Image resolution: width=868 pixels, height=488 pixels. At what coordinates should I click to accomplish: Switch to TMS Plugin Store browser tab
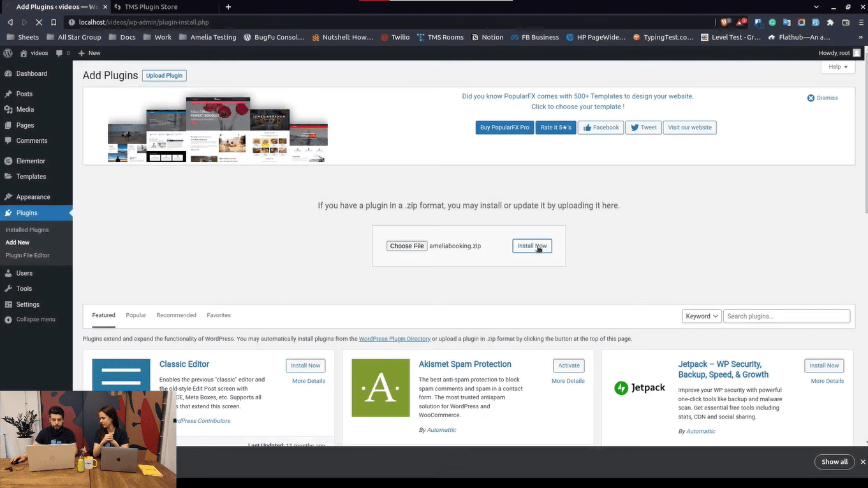pos(151,7)
